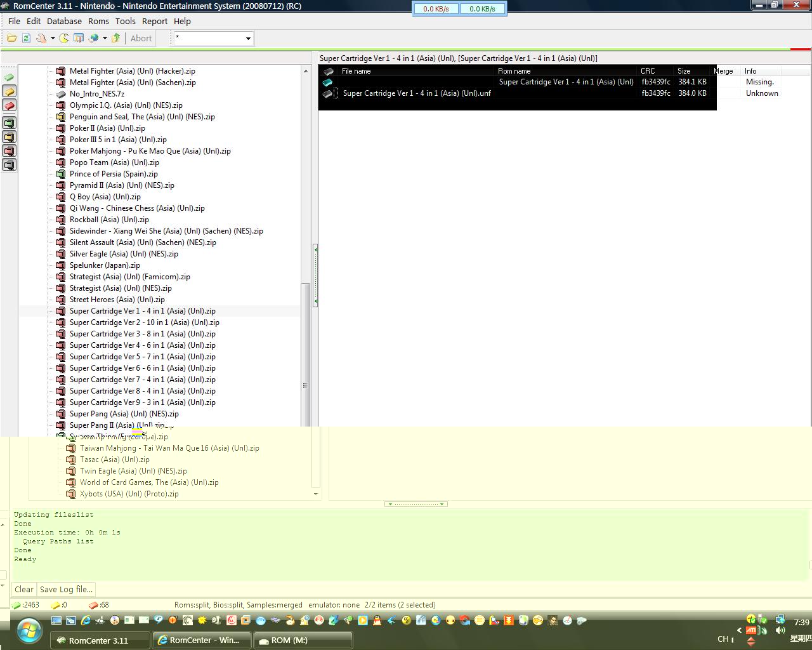Viewport: 812px width, 650px height.
Task: Click the Pac-Man emulator toolbar icon
Action: coord(64,38)
